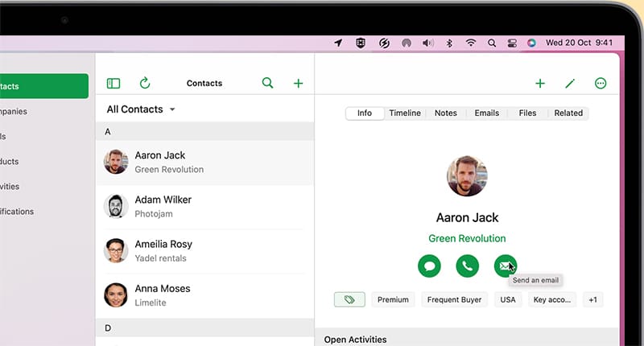Send a message to Aaron Jack
Viewport: 644px width, 346px height.
pyautogui.click(x=429, y=266)
